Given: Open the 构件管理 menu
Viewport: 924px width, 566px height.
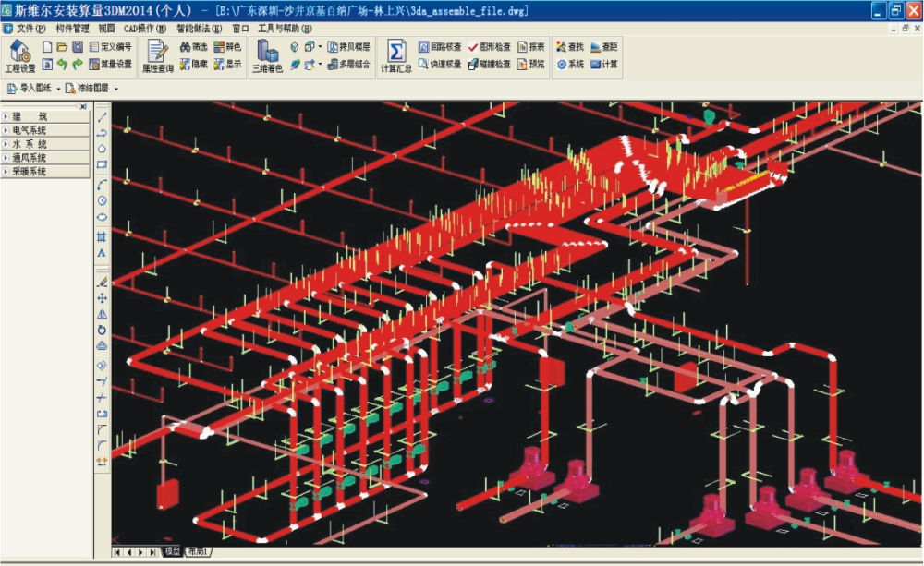Looking at the screenshot, I should click(72, 29).
